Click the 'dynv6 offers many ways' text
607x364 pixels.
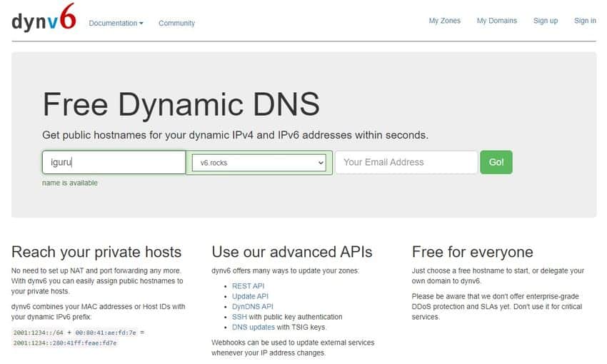tap(286, 271)
